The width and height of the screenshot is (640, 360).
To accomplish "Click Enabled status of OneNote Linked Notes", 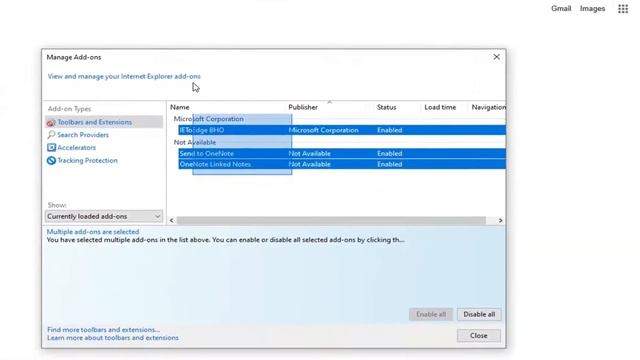I will [x=389, y=164].
